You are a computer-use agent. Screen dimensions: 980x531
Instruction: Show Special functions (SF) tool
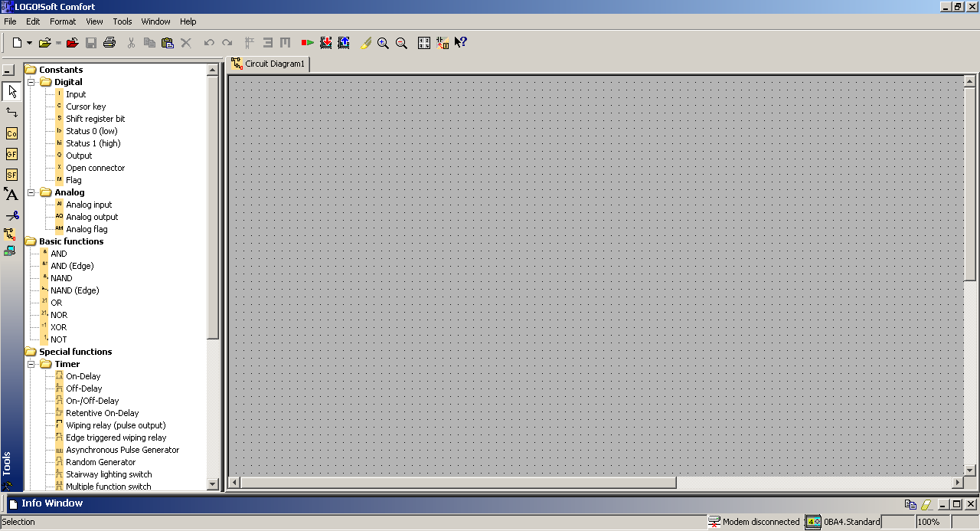click(11, 175)
